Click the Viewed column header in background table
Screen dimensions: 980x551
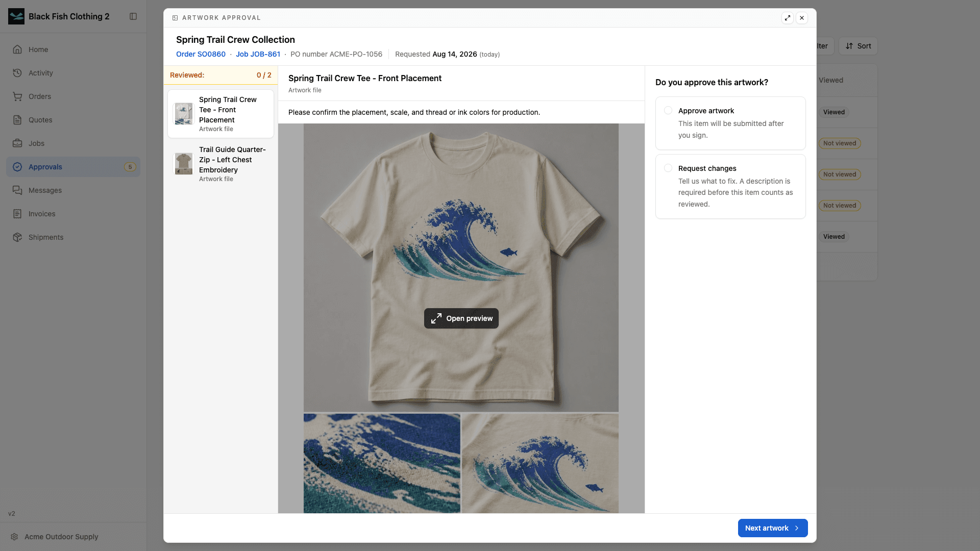point(831,80)
